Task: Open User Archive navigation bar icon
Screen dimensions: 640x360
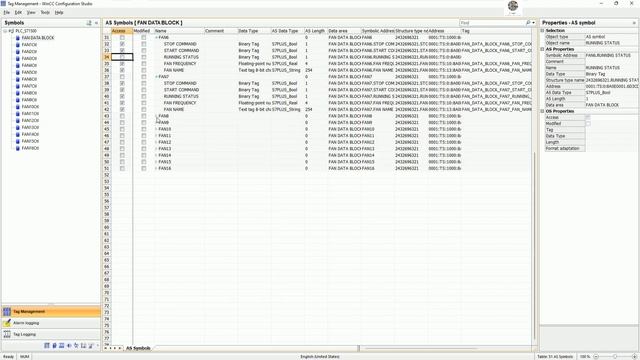Action: (x=62, y=346)
